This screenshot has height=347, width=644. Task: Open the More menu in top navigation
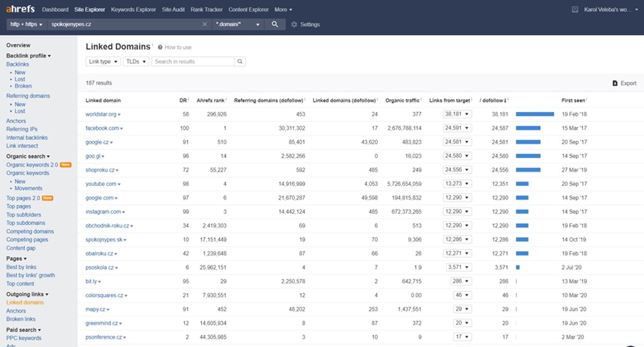click(x=283, y=10)
